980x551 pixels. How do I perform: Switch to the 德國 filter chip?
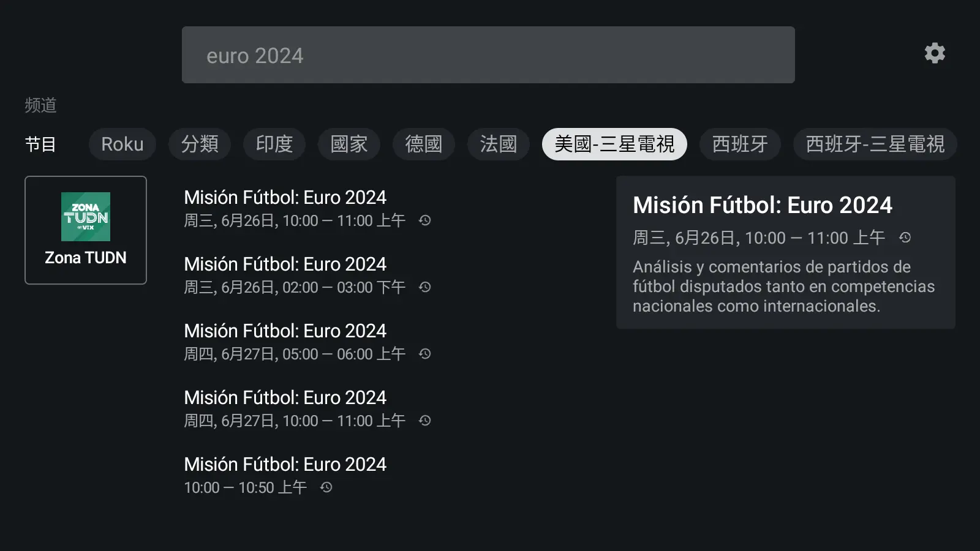click(424, 144)
